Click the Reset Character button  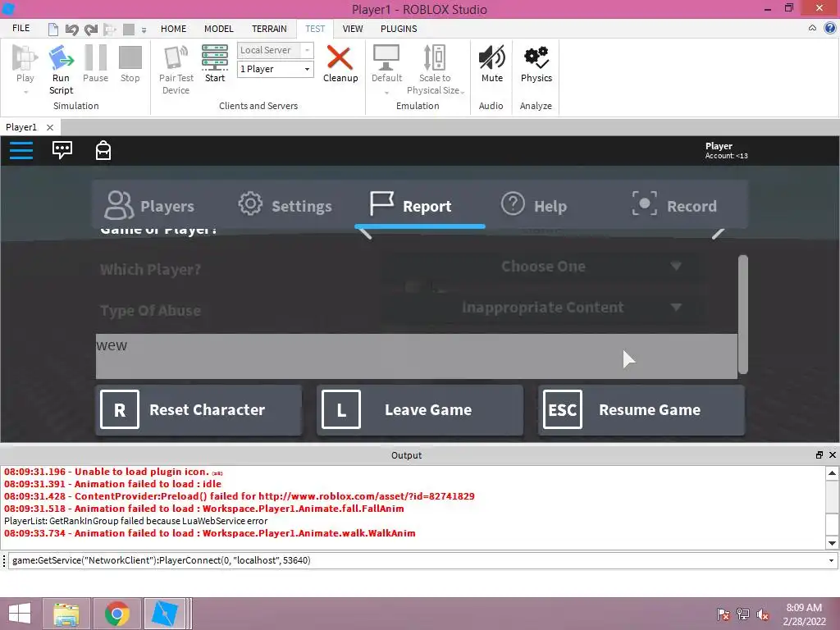click(x=199, y=410)
